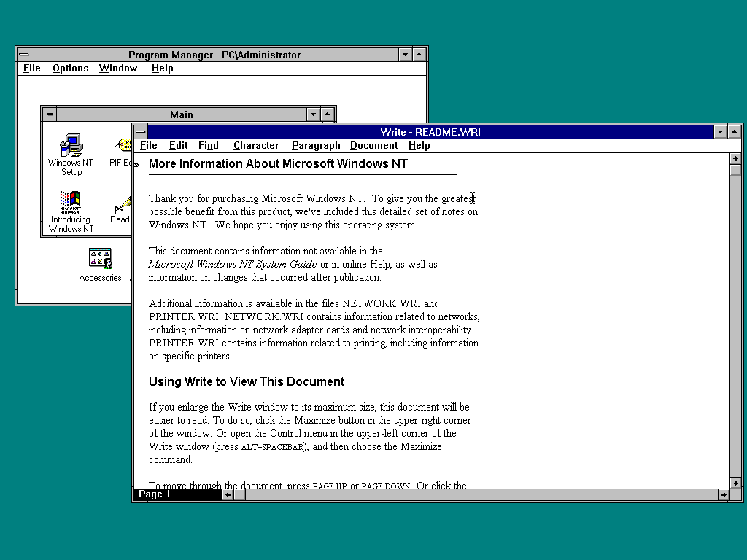Minimize the Main group window
Screen dimensions: 747x560
313,114
